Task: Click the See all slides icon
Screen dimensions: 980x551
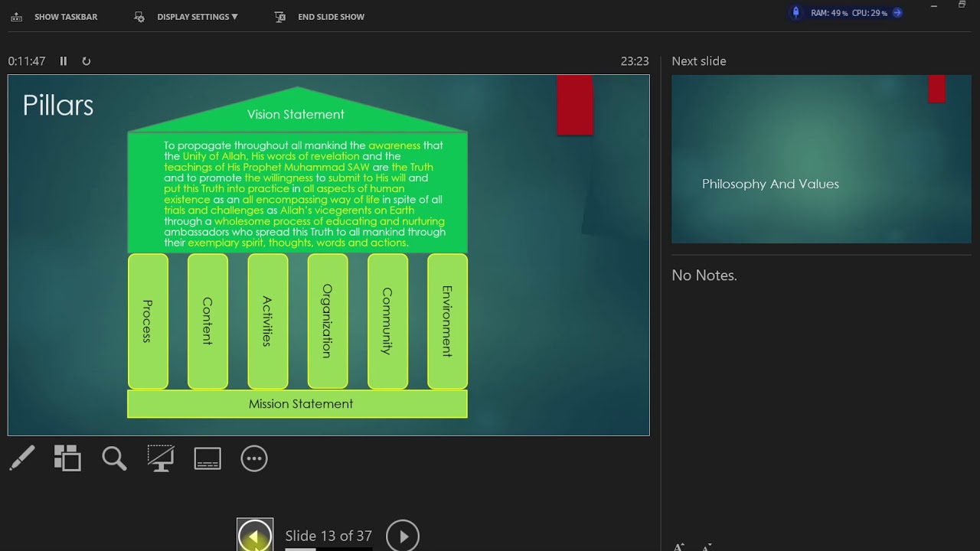Action: [x=67, y=458]
